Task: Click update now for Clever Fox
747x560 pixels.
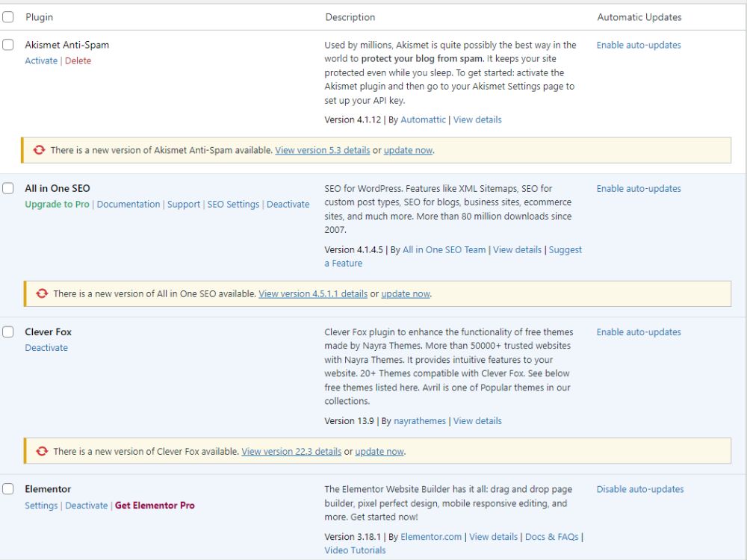Action: click(379, 452)
